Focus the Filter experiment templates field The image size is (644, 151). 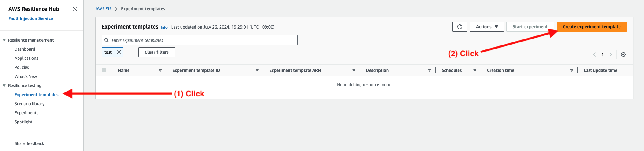pyautogui.click(x=200, y=40)
